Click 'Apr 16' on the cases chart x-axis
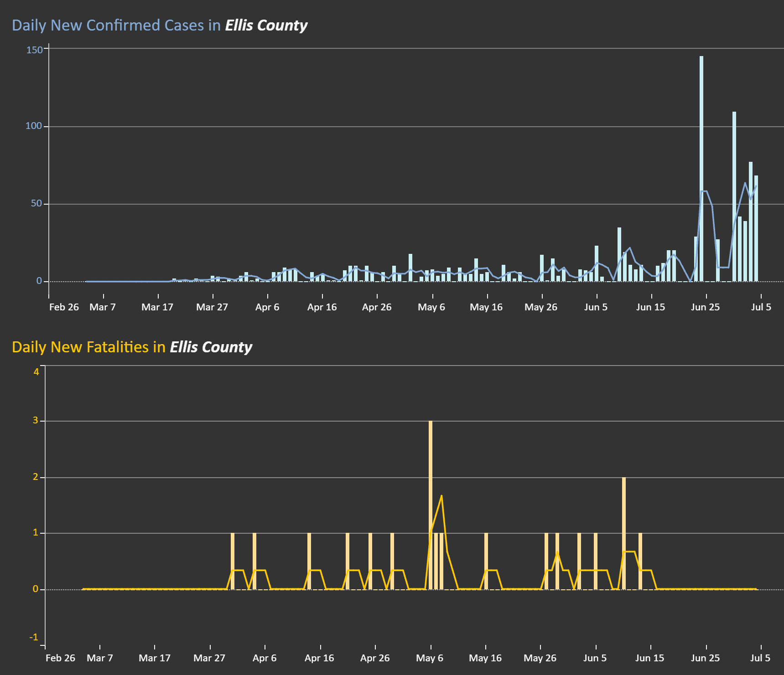The image size is (784, 675). tap(322, 307)
